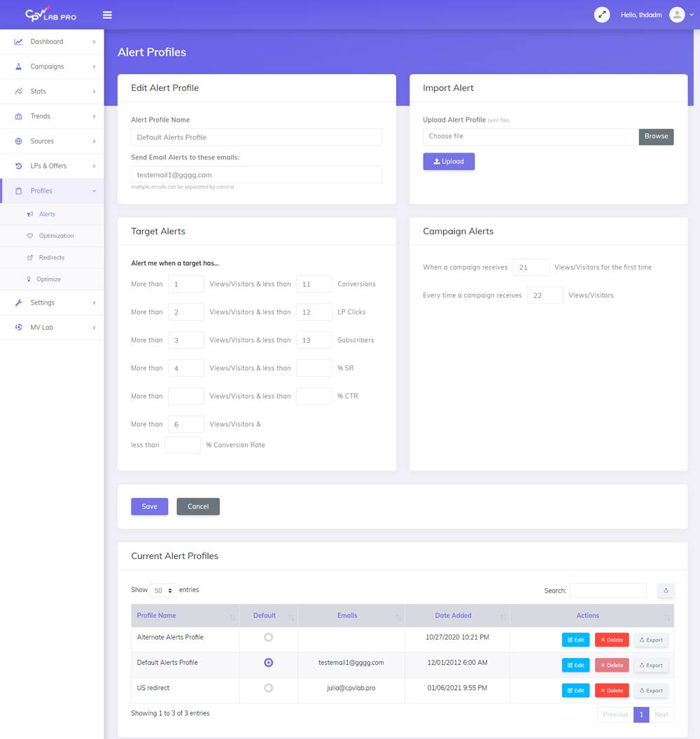Open the Show entries dropdown
Viewport: 700px width, 739px height.
pyautogui.click(x=162, y=589)
